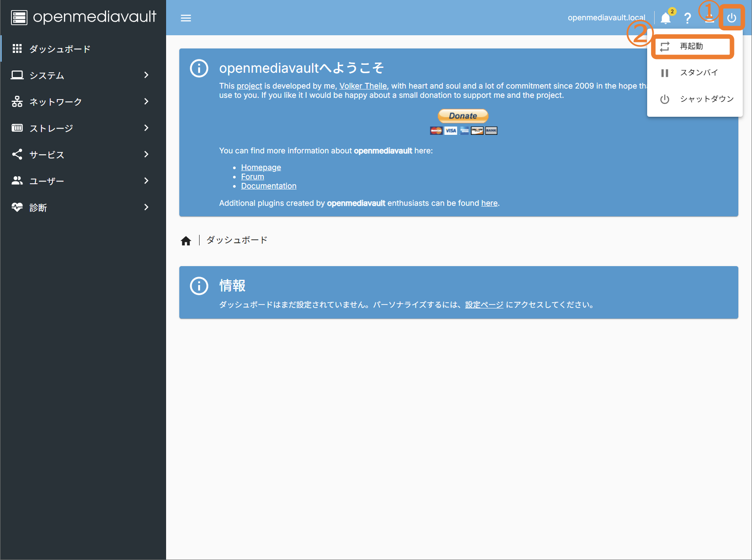Expand 診断 chevron in sidebar
The image size is (752, 560).
[146, 208]
